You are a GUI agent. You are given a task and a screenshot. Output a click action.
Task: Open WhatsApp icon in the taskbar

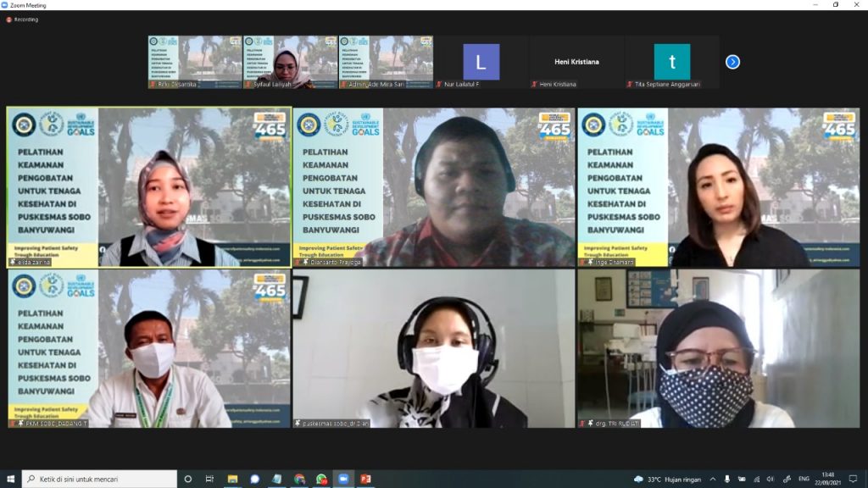click(x=321, y=479)
